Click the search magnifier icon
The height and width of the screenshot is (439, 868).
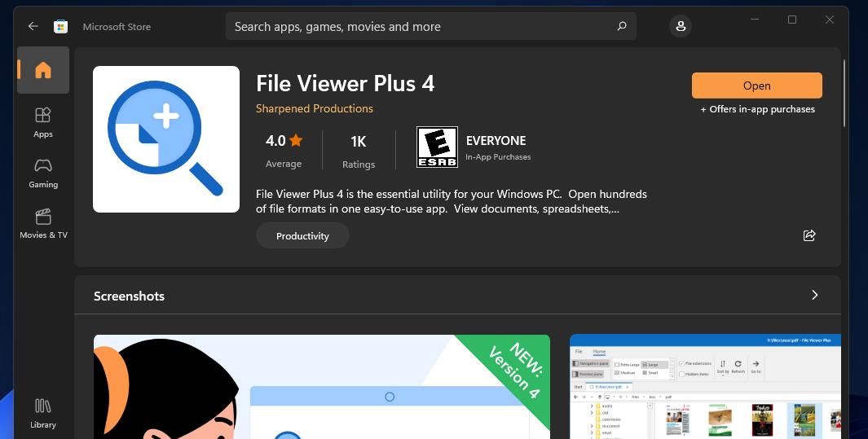(x=622, y=26)
